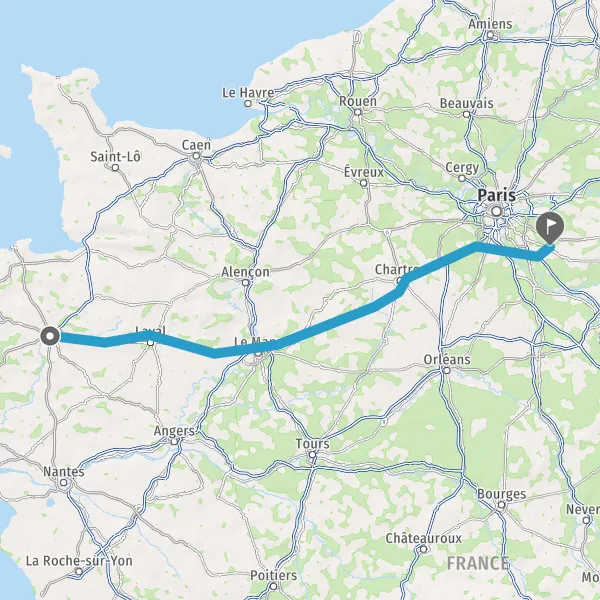Screen dimensions: 600x600
Task: Click the La Roche-sur-Yon label
Action: (79, 561)
